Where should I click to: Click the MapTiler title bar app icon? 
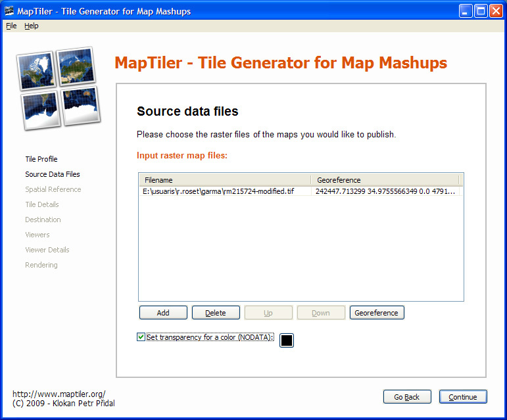[x=9, y=11]
